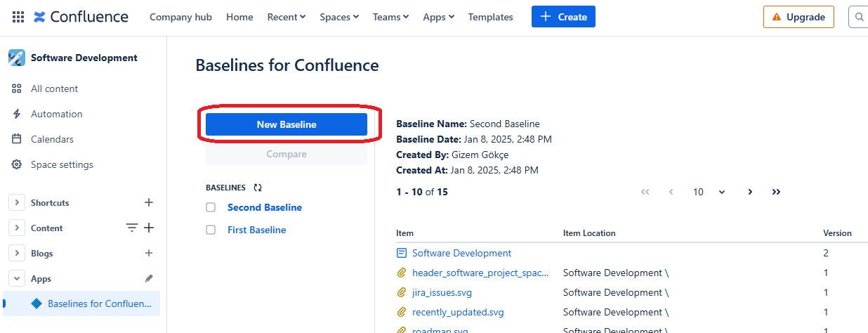Click the Upgrade button
Image resolution: width=868 pixels, height=333 pixels.
pos(798,17)
